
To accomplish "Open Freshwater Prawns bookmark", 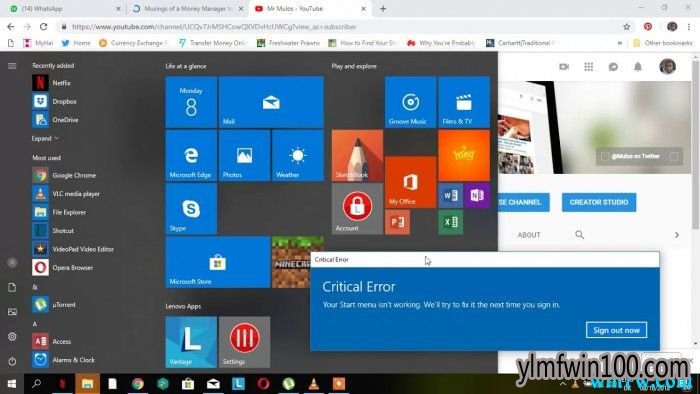I will [x=288, y=43].
